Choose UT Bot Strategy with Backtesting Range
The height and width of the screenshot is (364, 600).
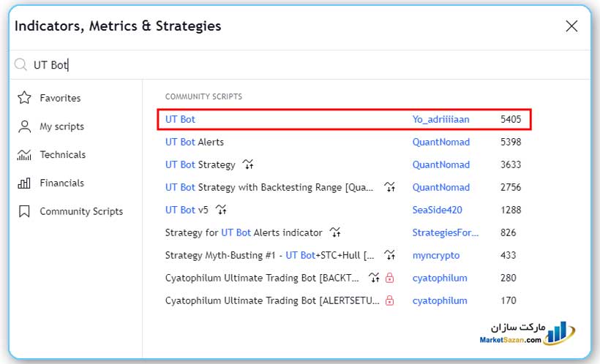click(x=269, y=187)
